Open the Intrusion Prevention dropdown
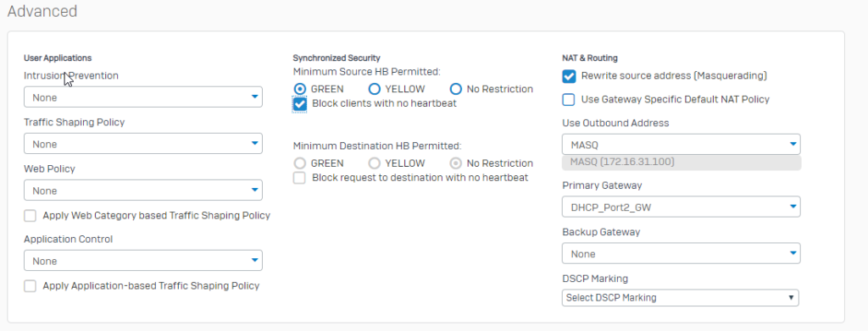Screen dimensions: 868x331 coord(142,97)
